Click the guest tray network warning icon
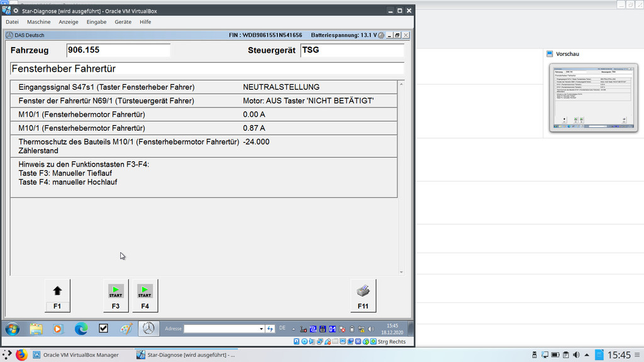The image size is (644, 362). pyautogui.click(x=362, y=329)
